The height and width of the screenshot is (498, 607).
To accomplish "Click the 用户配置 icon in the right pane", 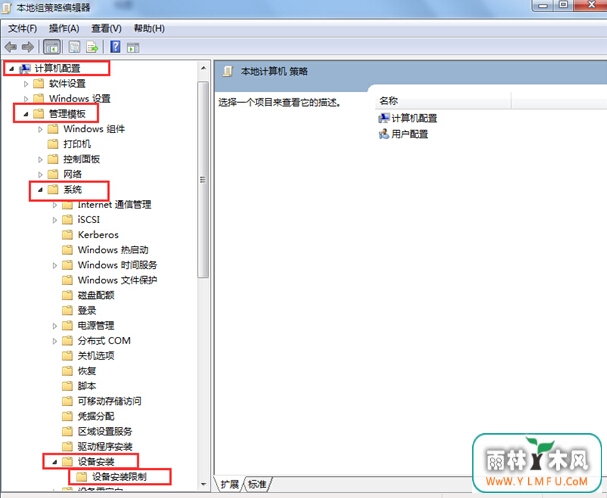I will click(384, 134).
